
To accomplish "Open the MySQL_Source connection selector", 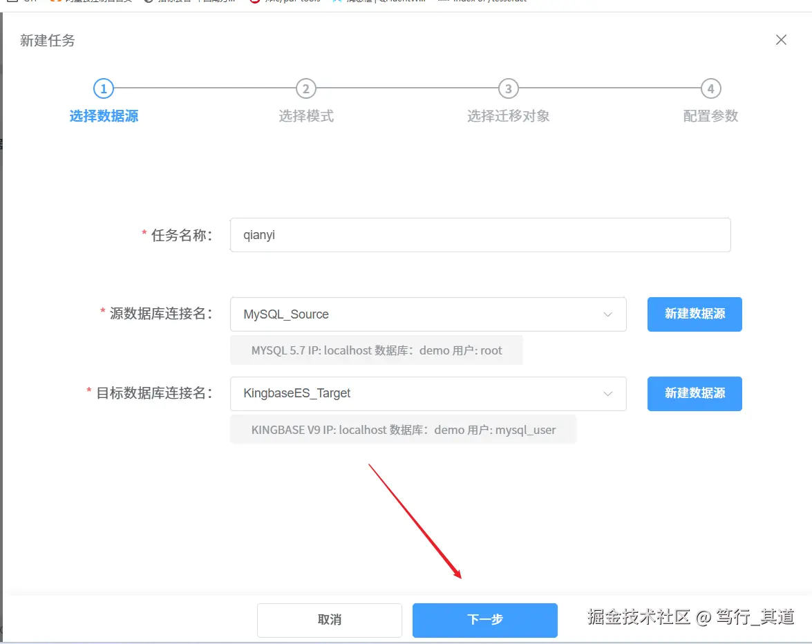I will point(428,314).
